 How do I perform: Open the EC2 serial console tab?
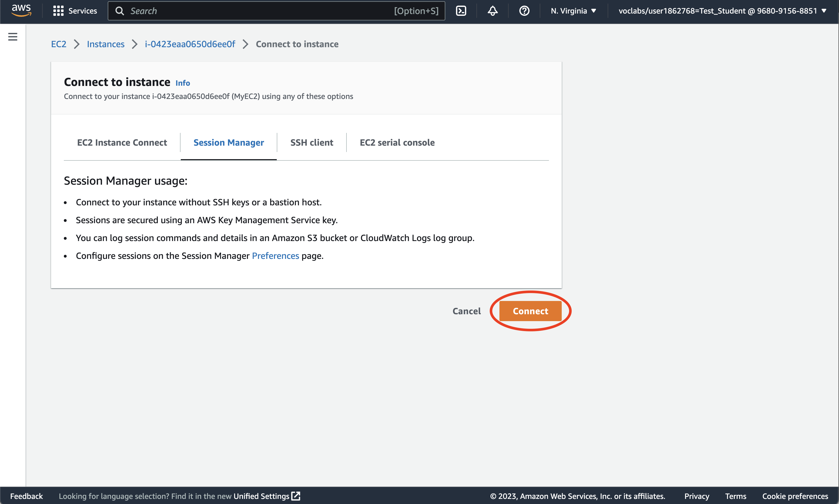(x=397, y=143)
